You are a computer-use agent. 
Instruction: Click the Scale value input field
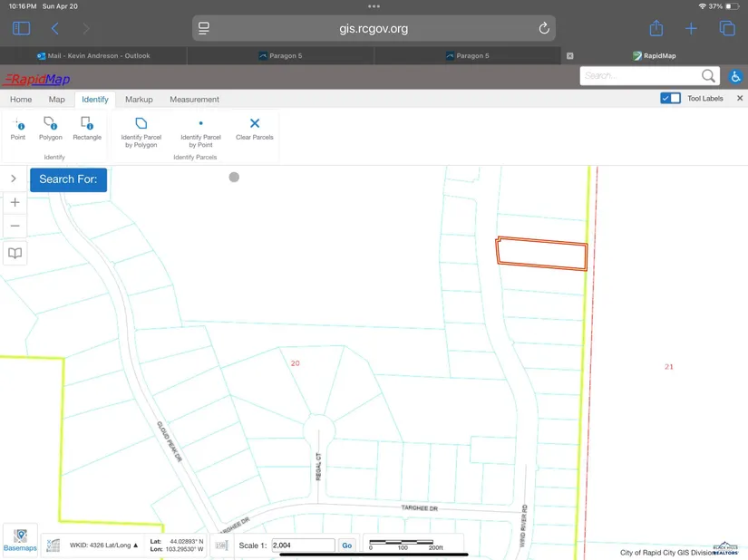tap(303, 546)
